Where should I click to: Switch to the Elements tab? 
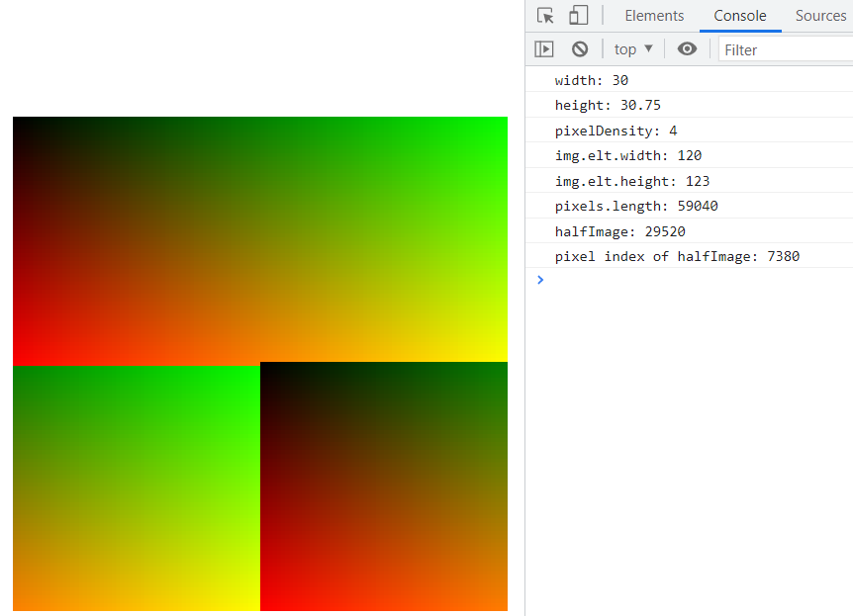pyautogui.click(x=654, y=16)
